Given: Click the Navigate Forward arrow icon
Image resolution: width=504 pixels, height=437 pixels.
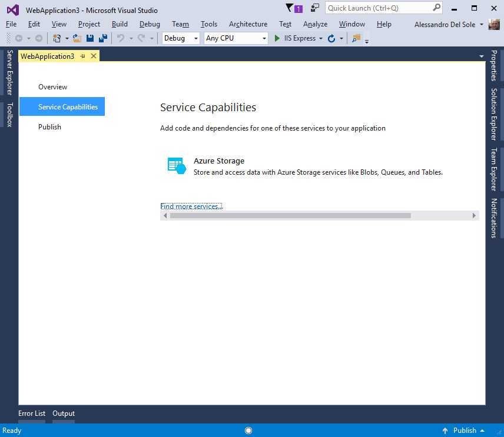Looking at the screenshot, I should 39,38.
